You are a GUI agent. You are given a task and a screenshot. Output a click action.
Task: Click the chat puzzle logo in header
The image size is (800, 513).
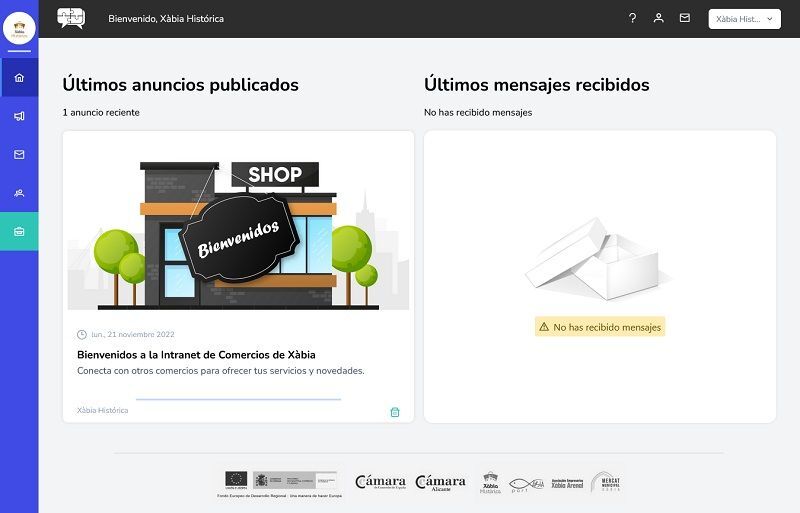pyautogui.click(x=71, y=18)
